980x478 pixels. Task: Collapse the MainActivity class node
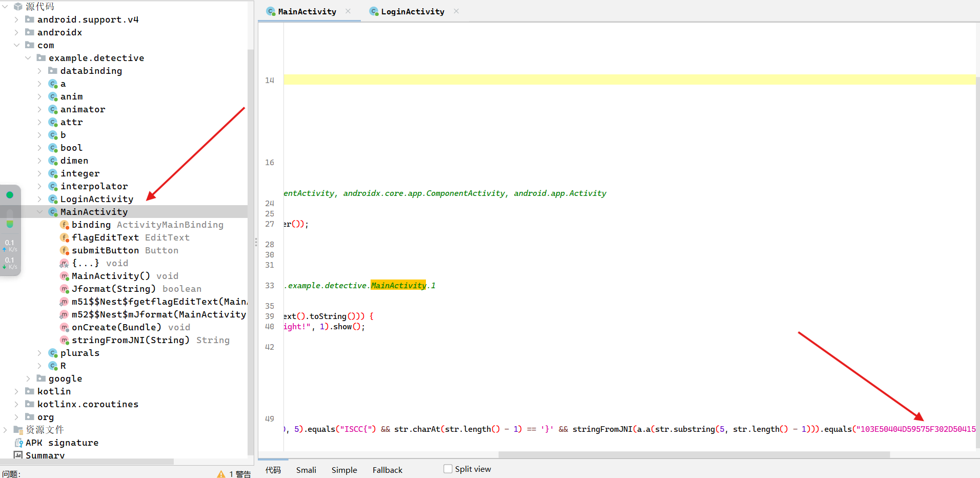click(x=39, y=212)
